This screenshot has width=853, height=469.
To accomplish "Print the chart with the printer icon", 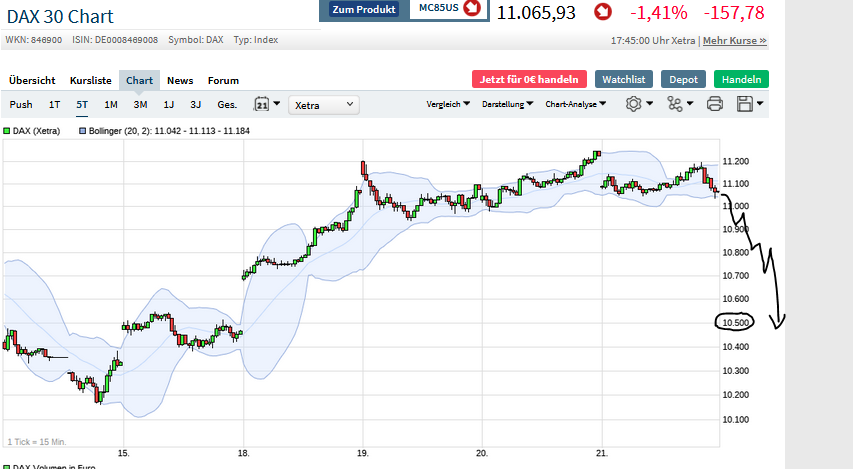I will 715,104.
